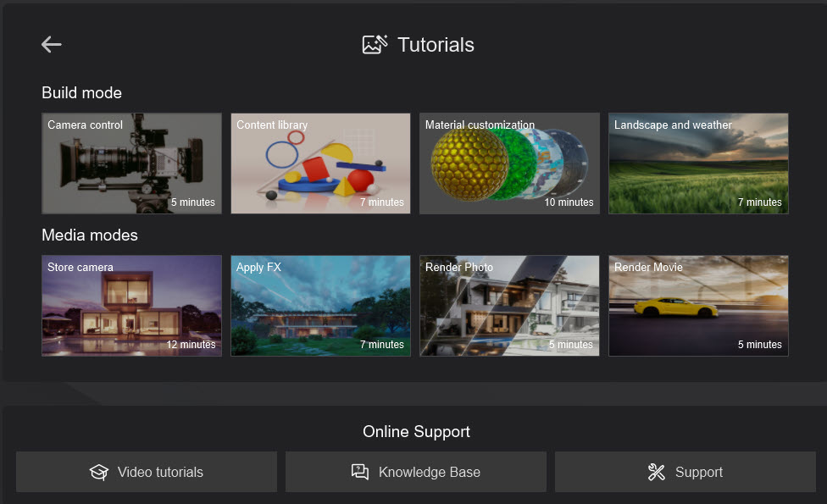The height and width of the screenshot is (504, 827).
Task: Click the graduation cap Video tutorials icon
Action: pos(99,473)
